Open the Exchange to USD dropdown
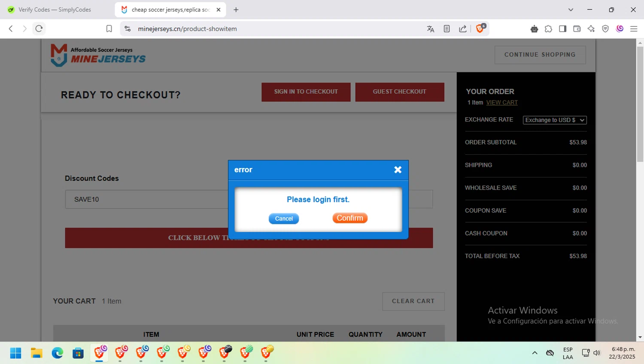 555,120
